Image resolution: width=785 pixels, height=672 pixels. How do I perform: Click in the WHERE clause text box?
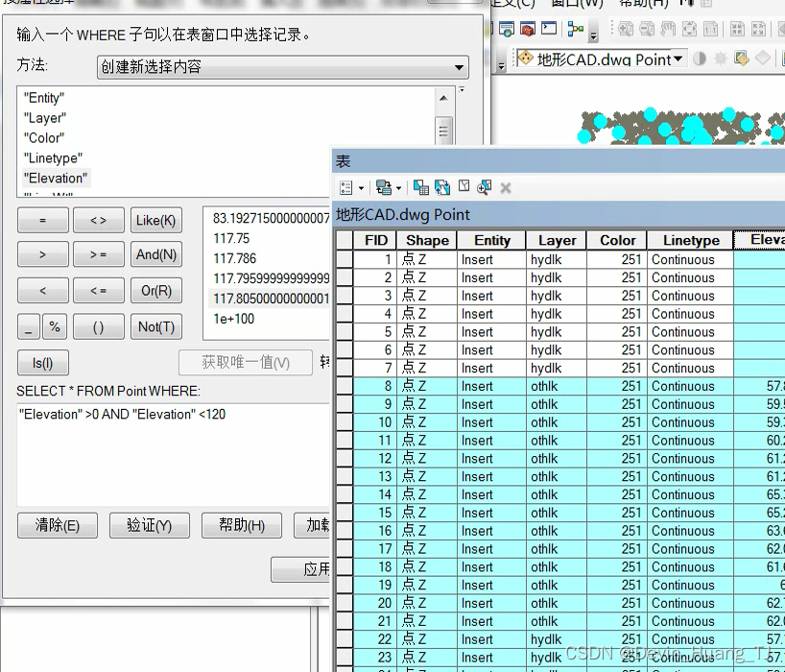175,455
